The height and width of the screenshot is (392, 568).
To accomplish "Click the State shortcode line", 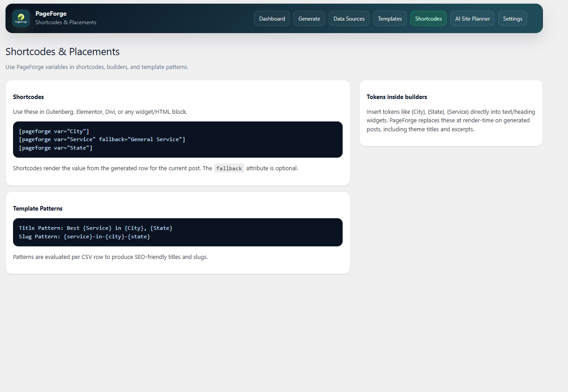I will (56, 148).
